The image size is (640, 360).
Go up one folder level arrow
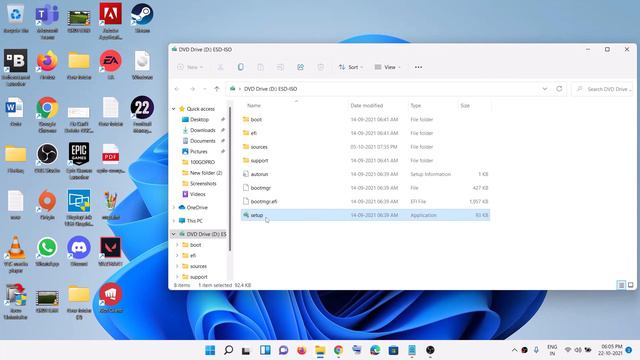point(217,89)
